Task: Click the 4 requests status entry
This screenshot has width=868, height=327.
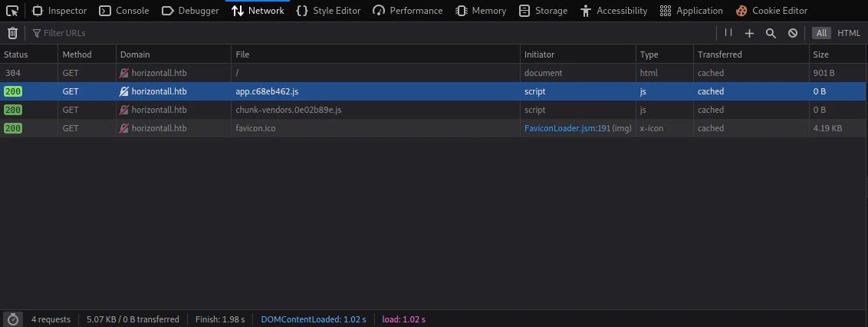Action: coord(51,319)
